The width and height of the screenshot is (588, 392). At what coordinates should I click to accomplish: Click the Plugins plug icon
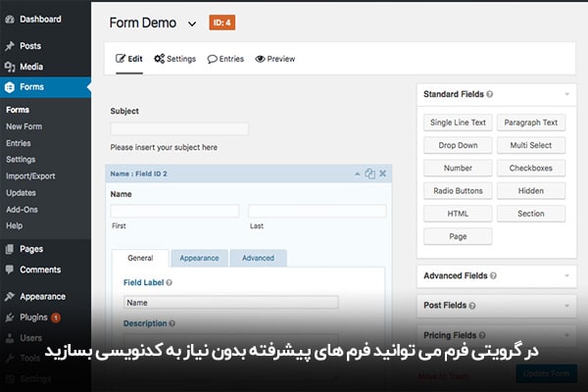(x=10, y=318)
